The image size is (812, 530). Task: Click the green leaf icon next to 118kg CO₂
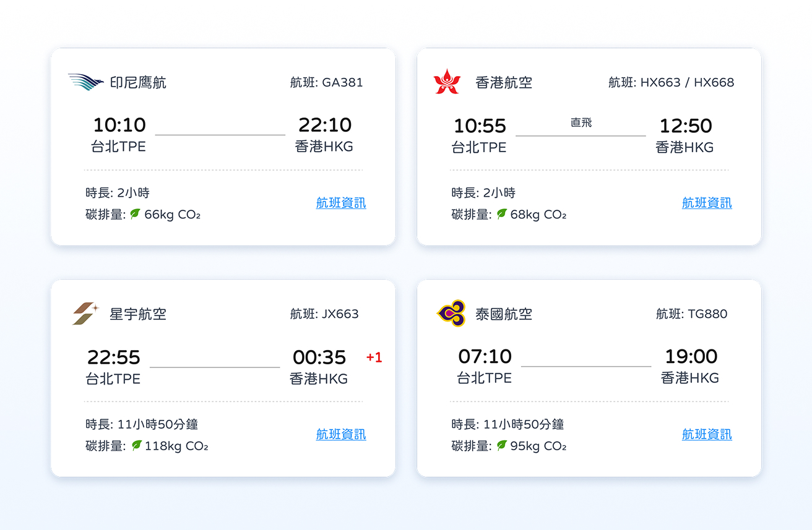[136, 445]
